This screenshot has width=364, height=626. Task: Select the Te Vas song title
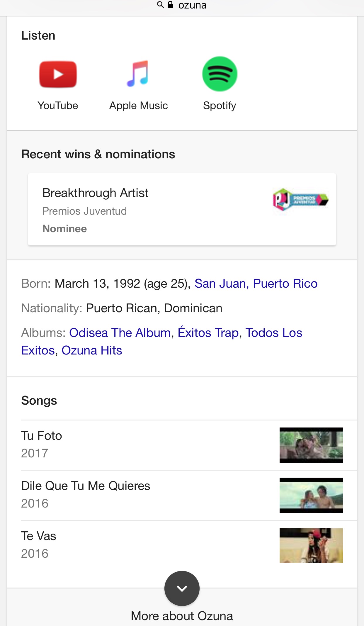coord(39,536)
